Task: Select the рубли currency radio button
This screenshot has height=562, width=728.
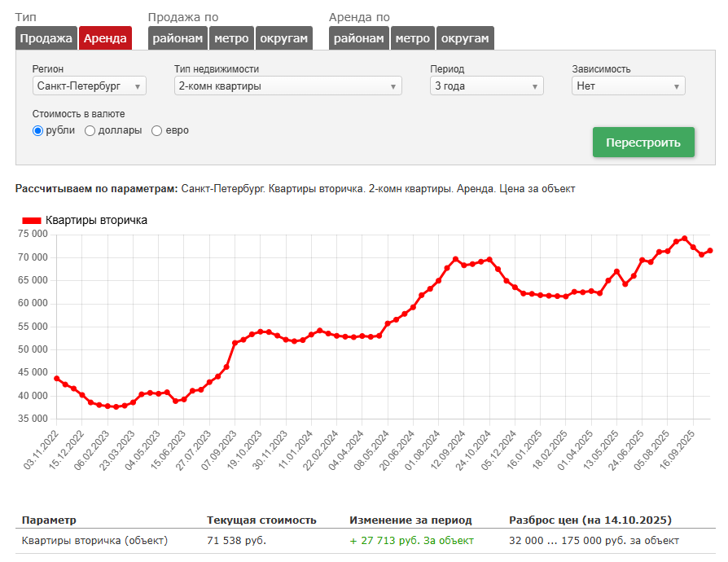Action: point(37,130)
